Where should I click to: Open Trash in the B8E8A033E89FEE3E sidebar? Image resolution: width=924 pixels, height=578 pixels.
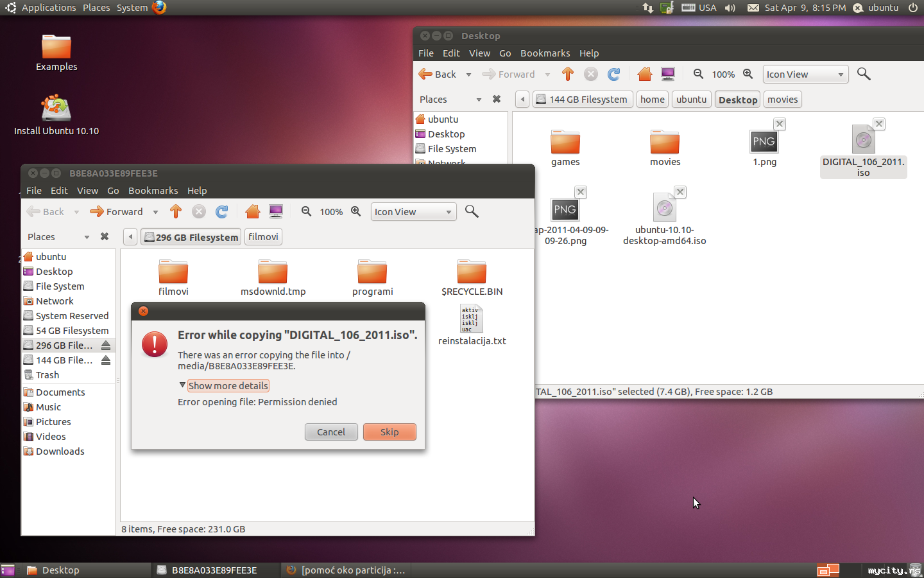[x=42, y=375]
